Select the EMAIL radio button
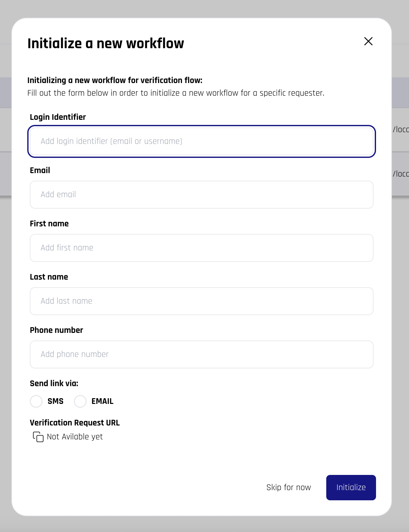Image resolution: width=409 pixels, height=532 pixels. point(80,401)
